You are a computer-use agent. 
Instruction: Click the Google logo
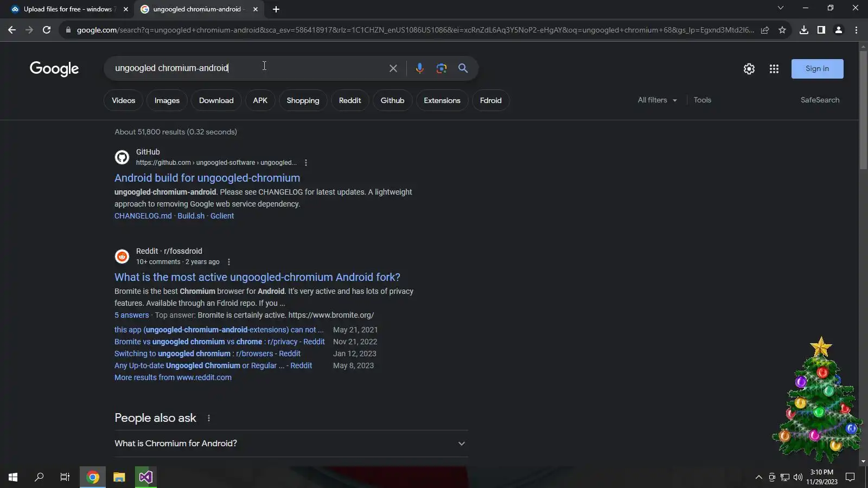(54, 69)
